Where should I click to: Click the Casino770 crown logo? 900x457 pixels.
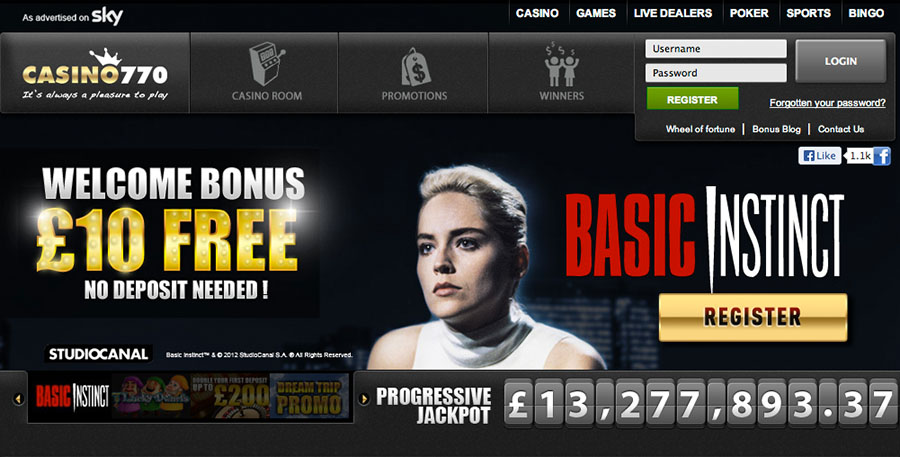[95, 75]
